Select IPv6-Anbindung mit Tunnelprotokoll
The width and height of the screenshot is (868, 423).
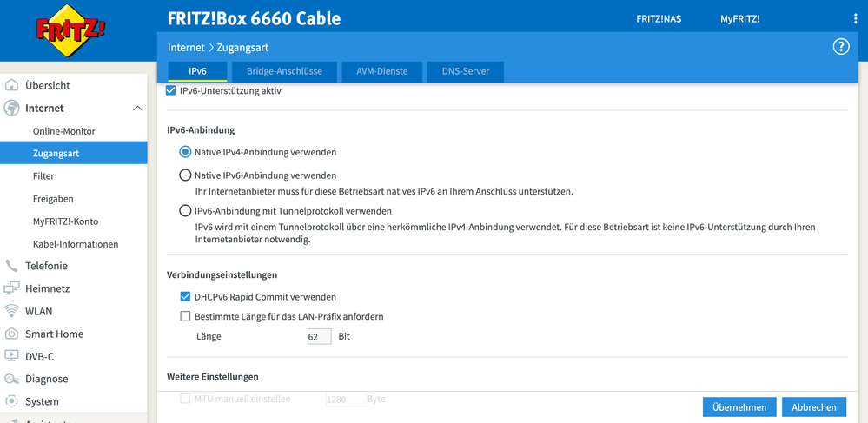pyautogui.click(x=185, y=211)
